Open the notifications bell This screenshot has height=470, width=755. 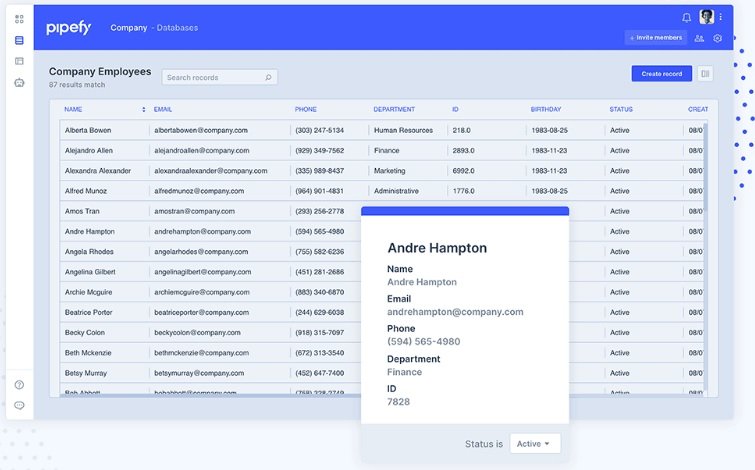(687, 18)
